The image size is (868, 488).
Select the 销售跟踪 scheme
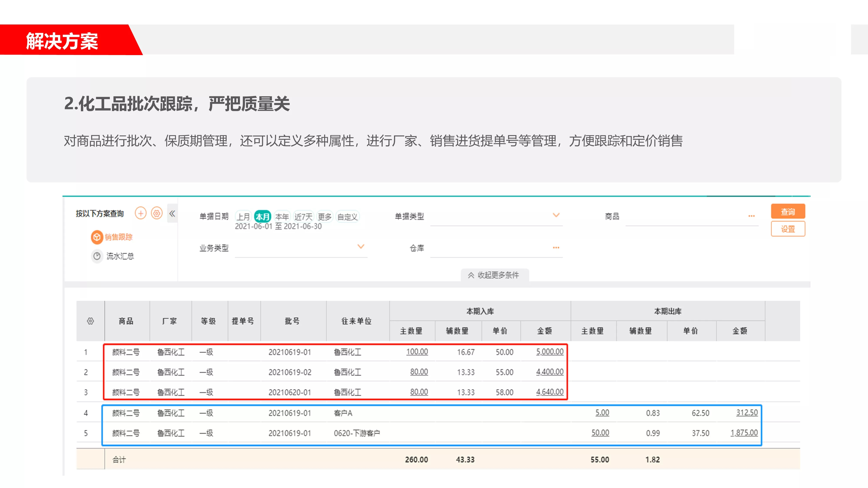click(x=112, y=237)
